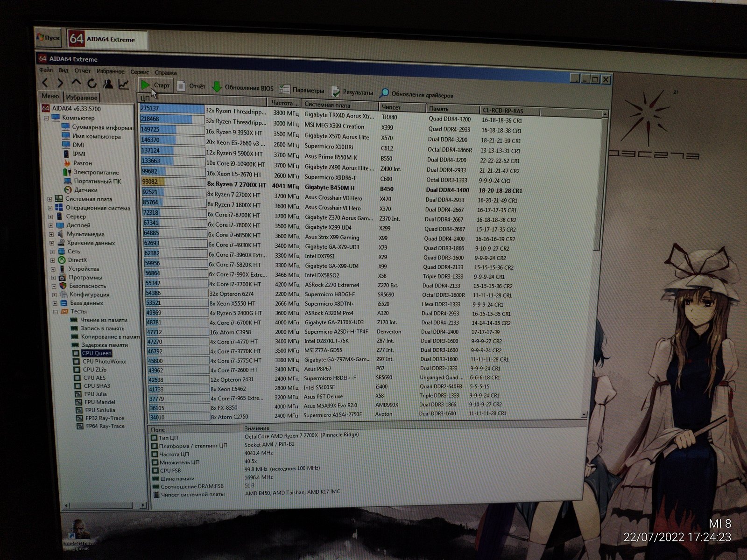
Task: Select the FPU Mandel test
Action: click(x=100, y=402)
